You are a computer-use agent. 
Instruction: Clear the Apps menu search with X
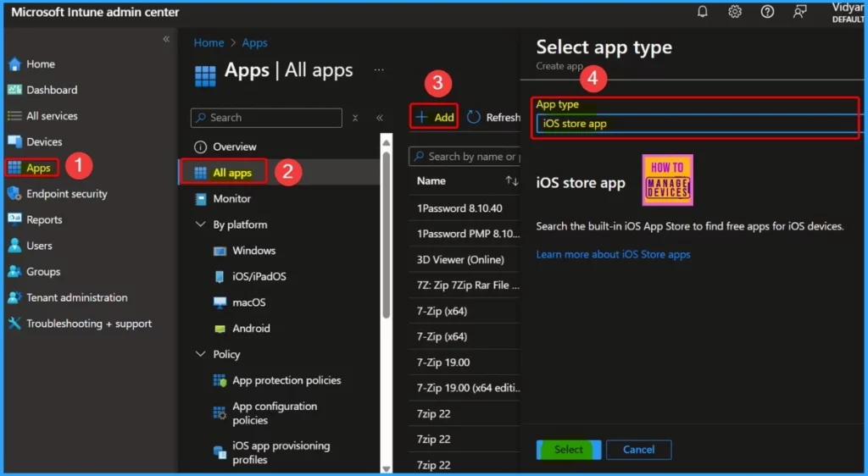(x=355, y=118)
